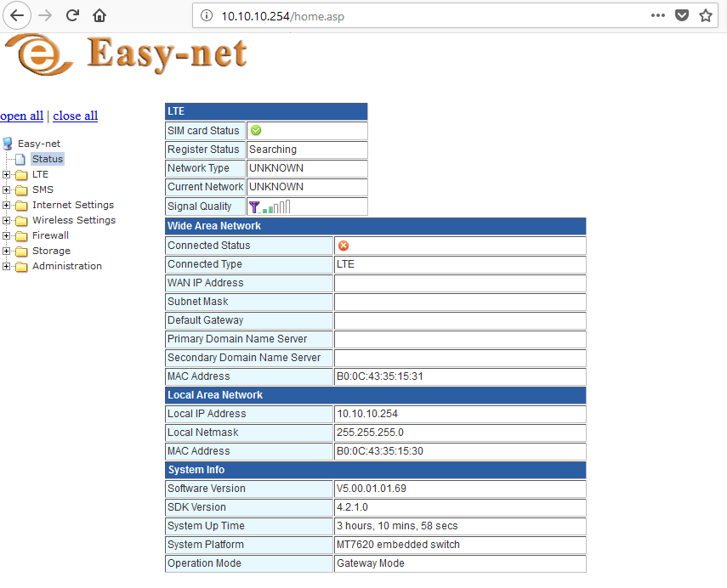This screenshot has width=727, height=588.
Task: Open the Storage menu item
Action: (x=51, y=251)
